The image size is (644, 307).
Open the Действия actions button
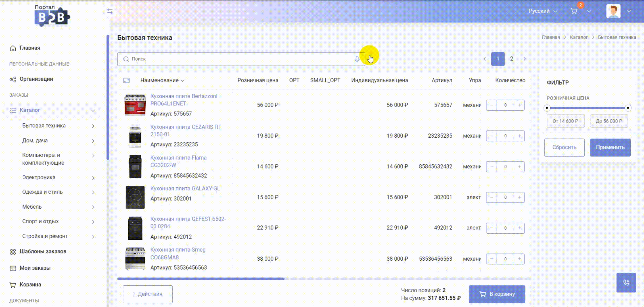tap(148, 294)
